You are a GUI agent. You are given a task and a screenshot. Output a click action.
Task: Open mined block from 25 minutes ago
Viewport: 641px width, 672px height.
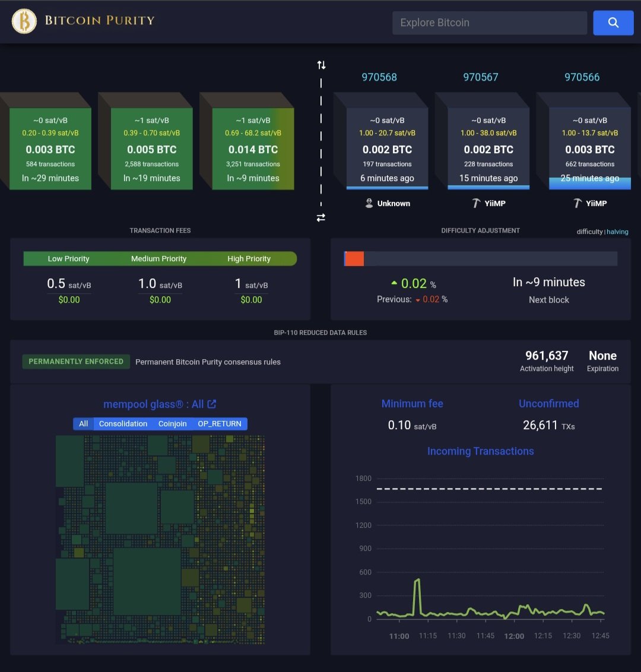point(589,148)
